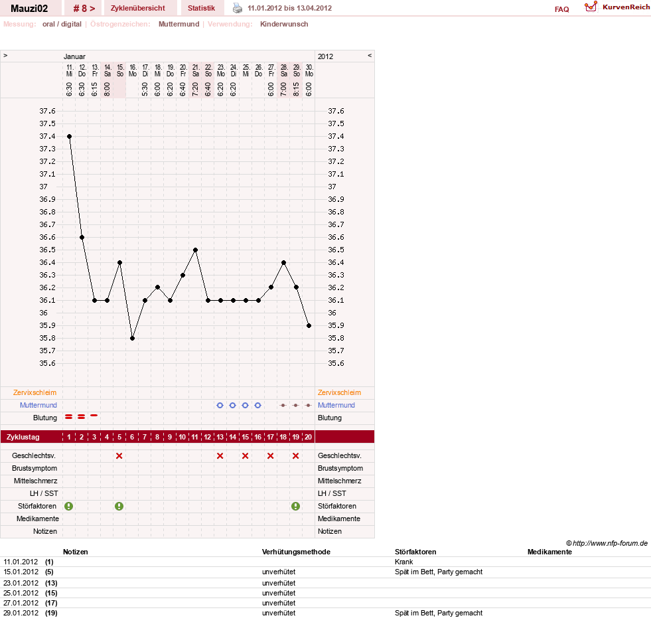
Task: Click the Störfaktoren exclamation icon on cycle day 5
Action: point(119,506)
